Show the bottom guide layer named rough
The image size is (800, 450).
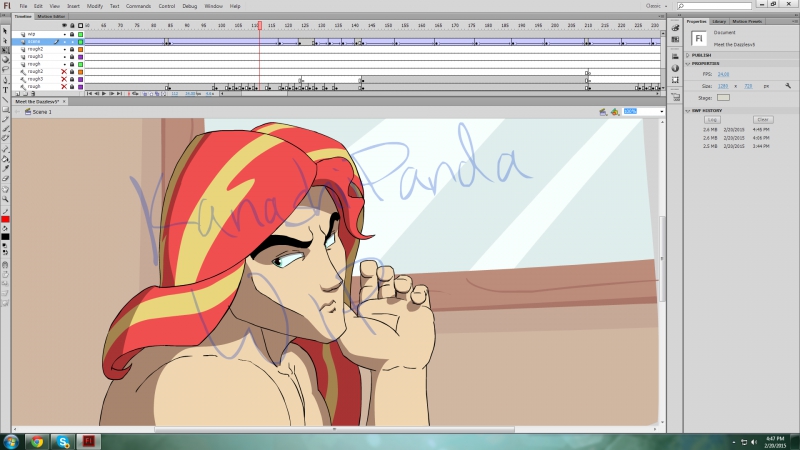point(64,87)
